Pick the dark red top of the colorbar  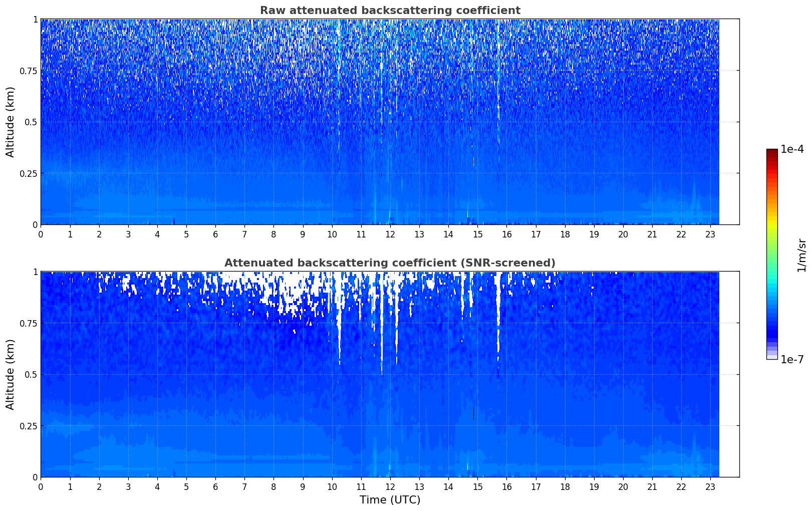(772, 152)
